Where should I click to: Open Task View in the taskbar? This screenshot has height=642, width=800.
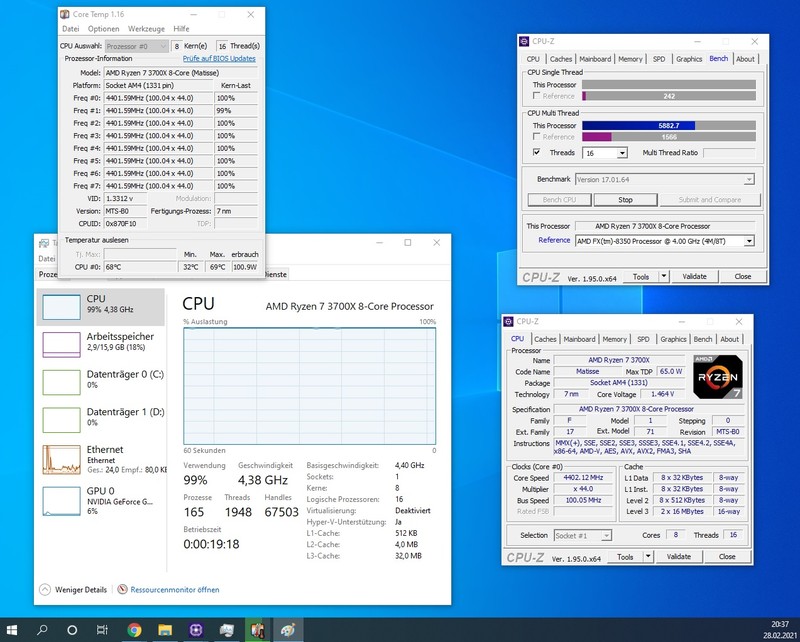103,630
